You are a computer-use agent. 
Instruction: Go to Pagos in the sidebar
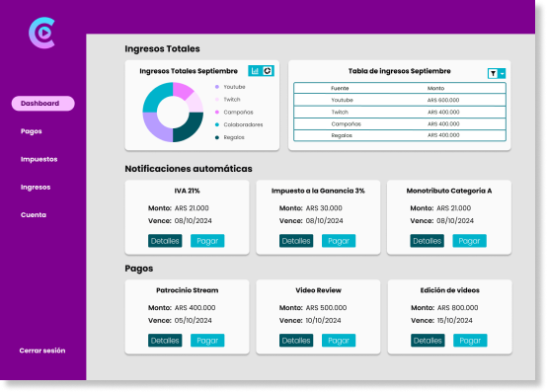(32, 131)
